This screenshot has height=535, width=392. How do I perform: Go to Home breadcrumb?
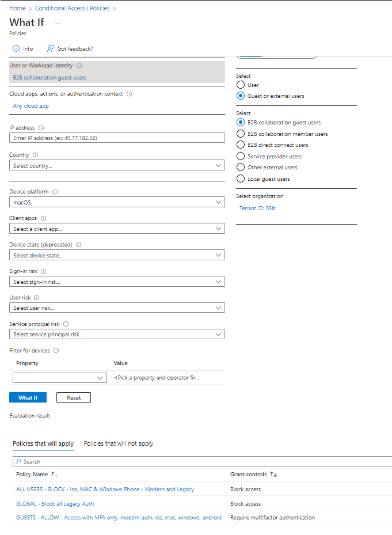tap(17, 8)
